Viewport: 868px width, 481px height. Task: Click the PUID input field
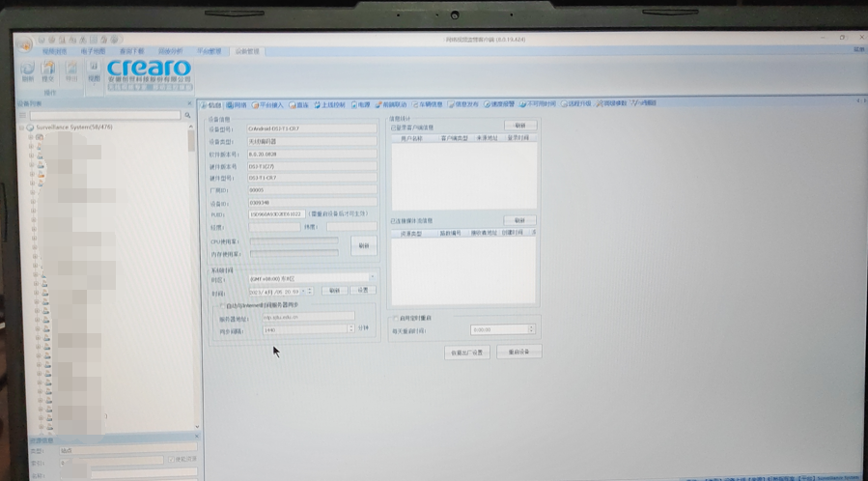[x=276, y=213]
